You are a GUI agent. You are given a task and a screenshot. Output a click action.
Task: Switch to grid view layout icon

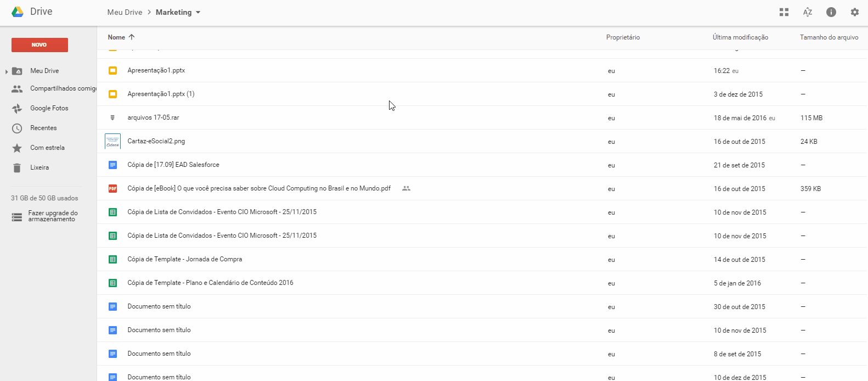pyautogui.click(x=784, y=12)
